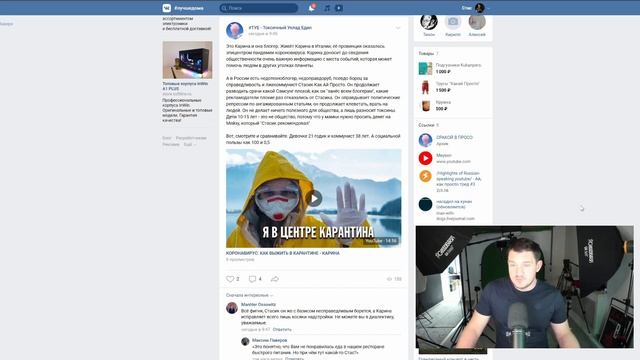Open the first link with the community avatar icon
Screen dimensions: 640x360
point(425,140)
